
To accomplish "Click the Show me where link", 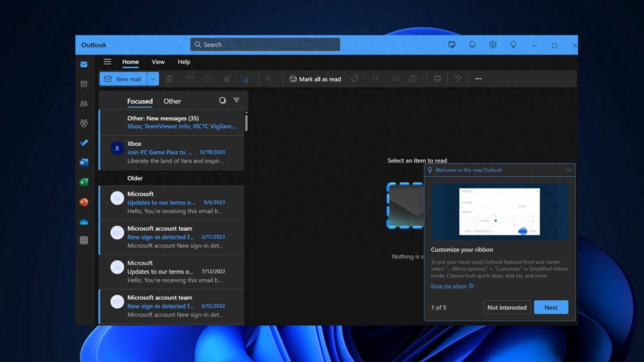I will pyautogui.click(x=448, y=286).
